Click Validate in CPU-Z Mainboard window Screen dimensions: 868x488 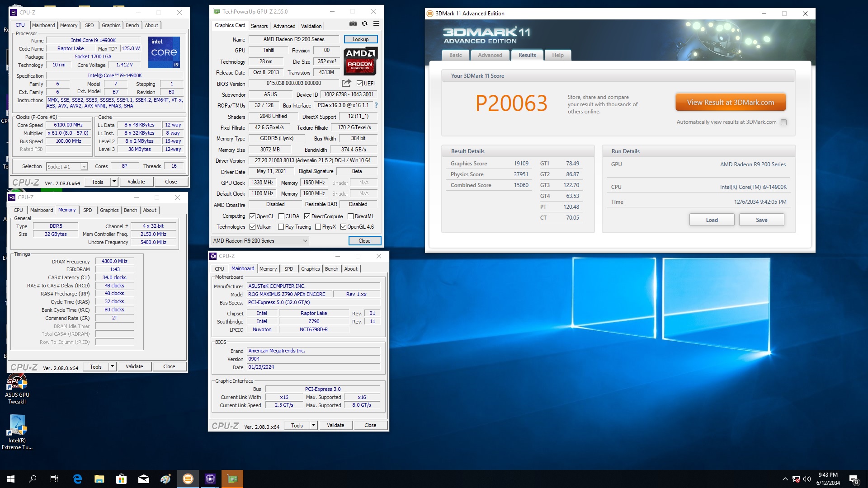click(x=335, y=425)
